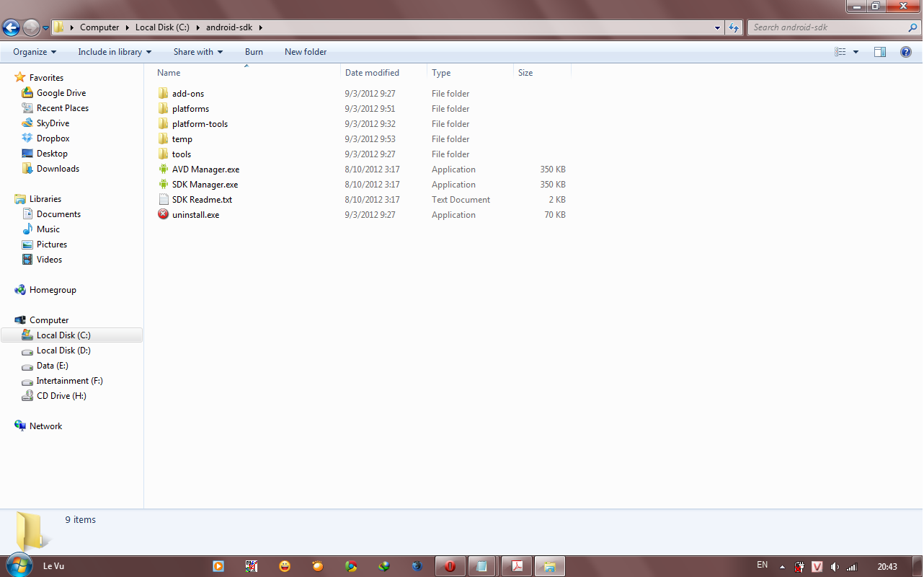Expand breadcrumb arrow after Local Disk (C:)
This screenshot has width=924, height=577.
(x=198, y=27)
